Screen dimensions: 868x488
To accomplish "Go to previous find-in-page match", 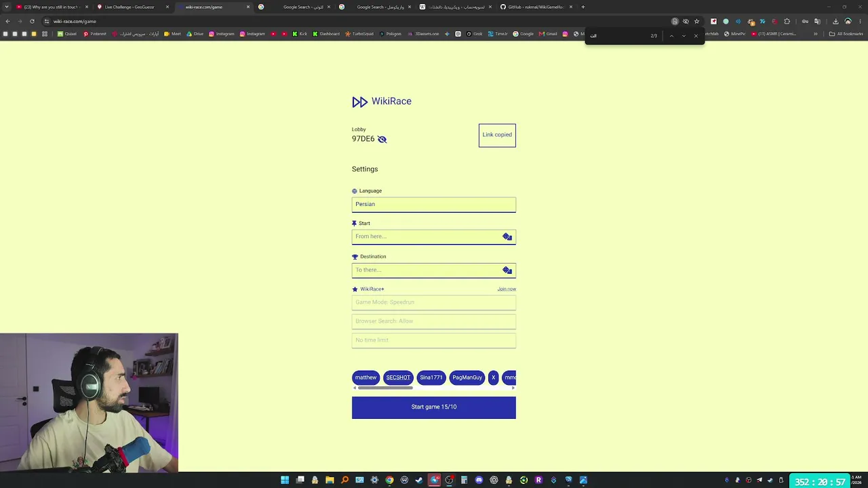I will (671, 35).
